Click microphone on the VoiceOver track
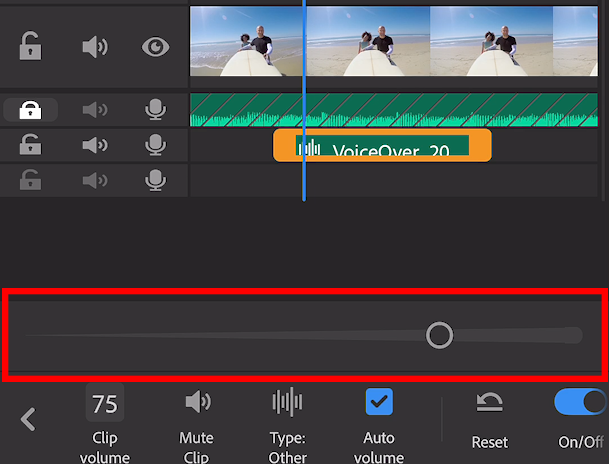 [155, 145]
